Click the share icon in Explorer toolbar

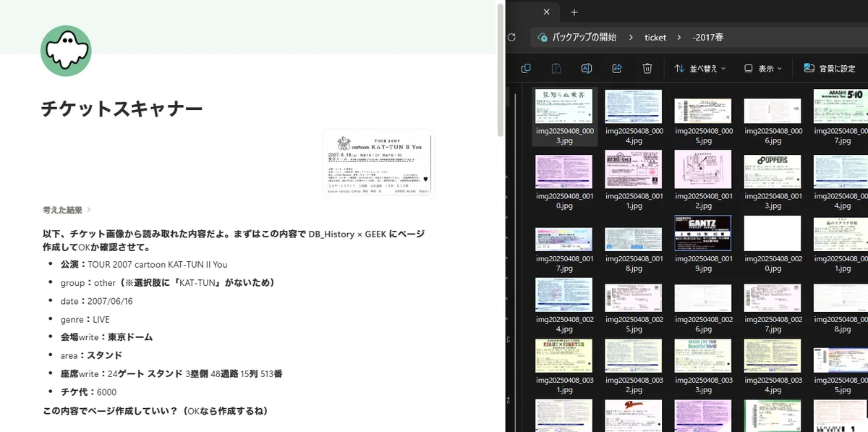617,69
